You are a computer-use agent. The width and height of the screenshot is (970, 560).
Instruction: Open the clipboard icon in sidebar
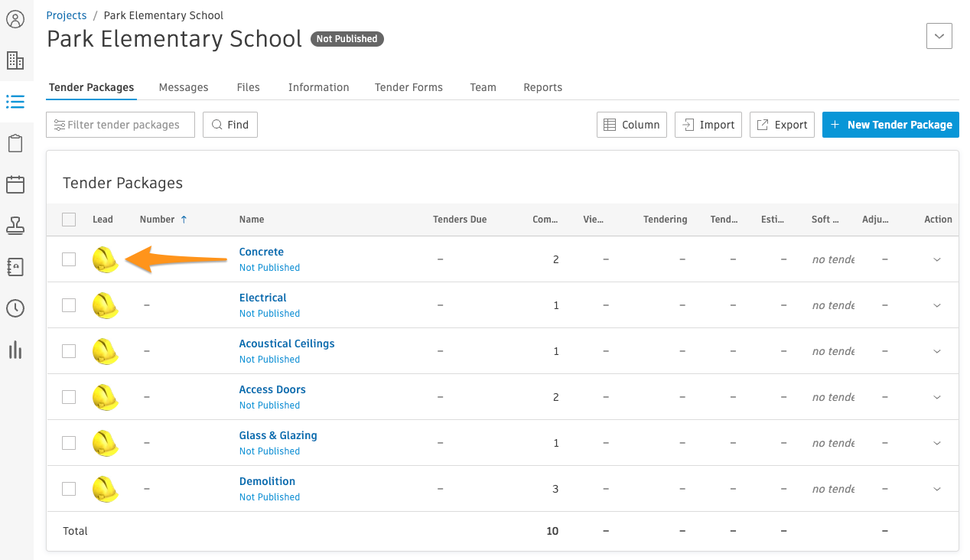click(15, 143)
